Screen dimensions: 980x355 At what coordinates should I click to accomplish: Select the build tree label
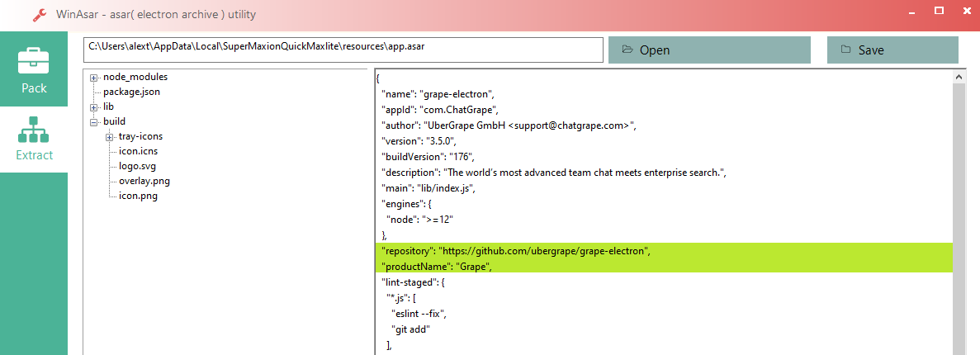click(115, 122)
